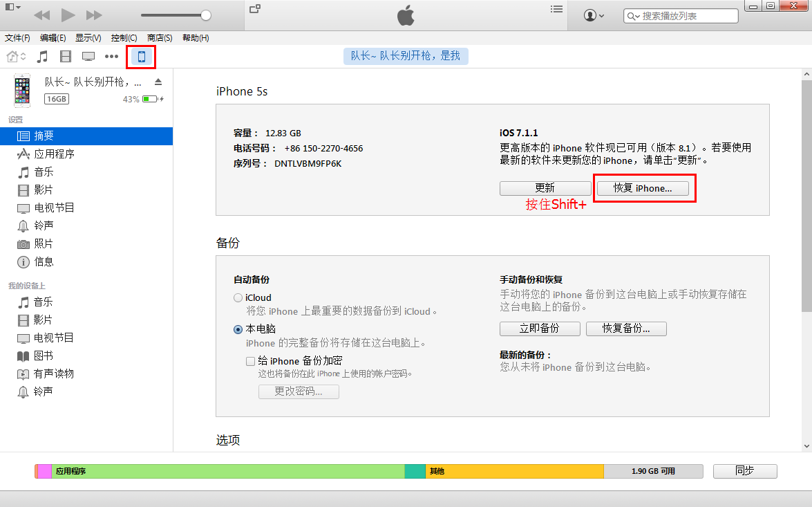
Task: Adjust the volume slider knob
Action: coord(205,15)
